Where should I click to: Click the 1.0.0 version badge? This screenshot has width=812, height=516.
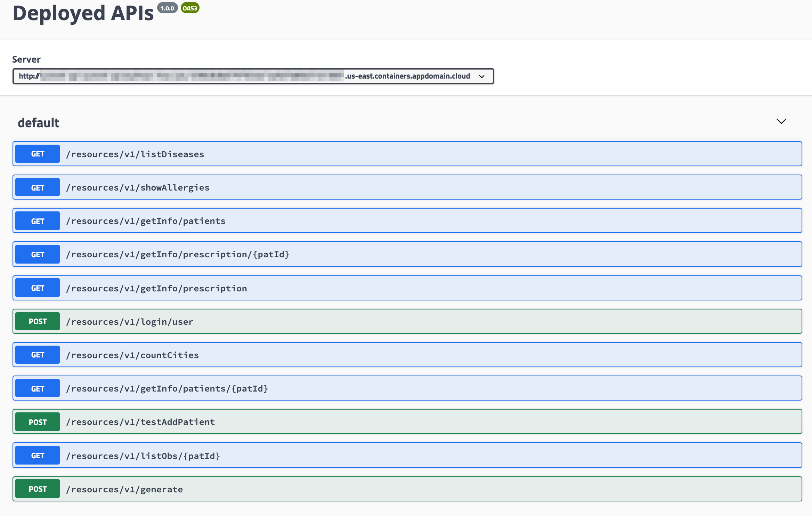(167, 8)
